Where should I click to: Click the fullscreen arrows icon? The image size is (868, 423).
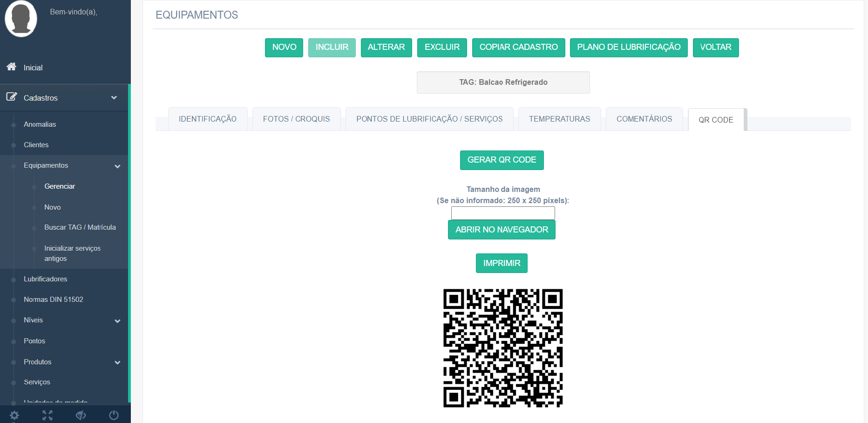pos(47,415)
